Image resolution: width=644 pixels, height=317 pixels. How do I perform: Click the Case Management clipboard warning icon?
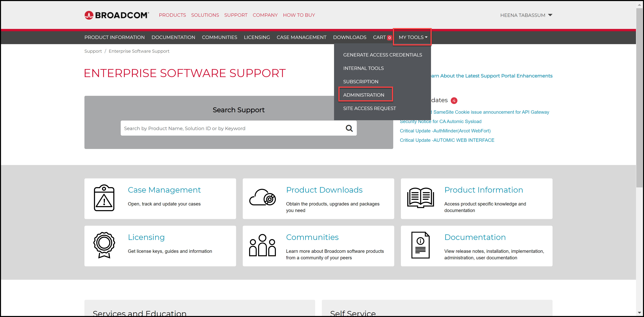pos(104,198)
